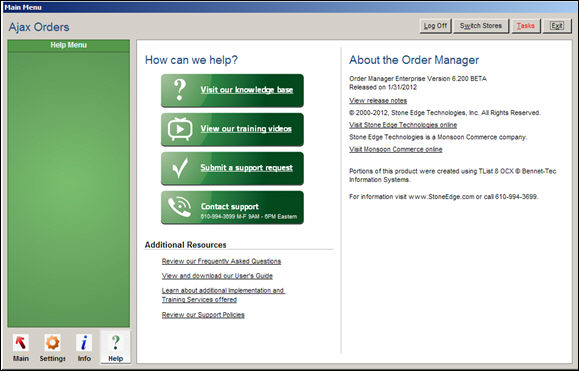Viewport: 579px width, 371px height.
Task: Open Review our Support Policies link
Action: click(203, 315)
